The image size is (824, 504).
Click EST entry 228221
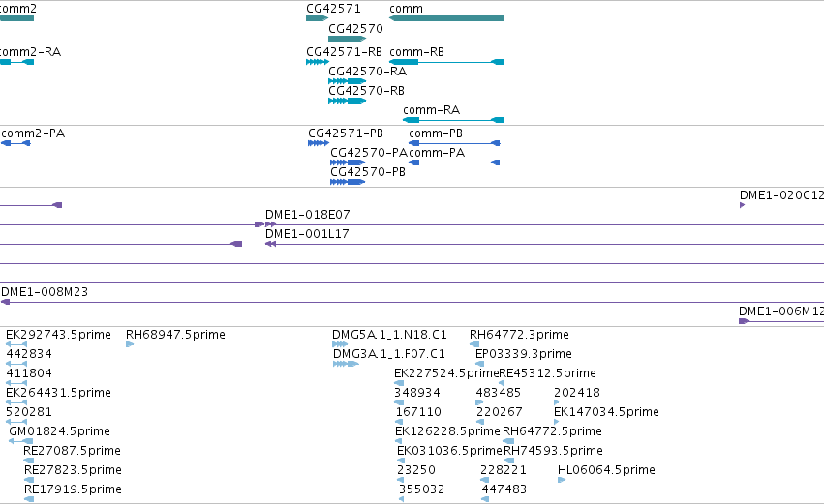coord(503,470)
